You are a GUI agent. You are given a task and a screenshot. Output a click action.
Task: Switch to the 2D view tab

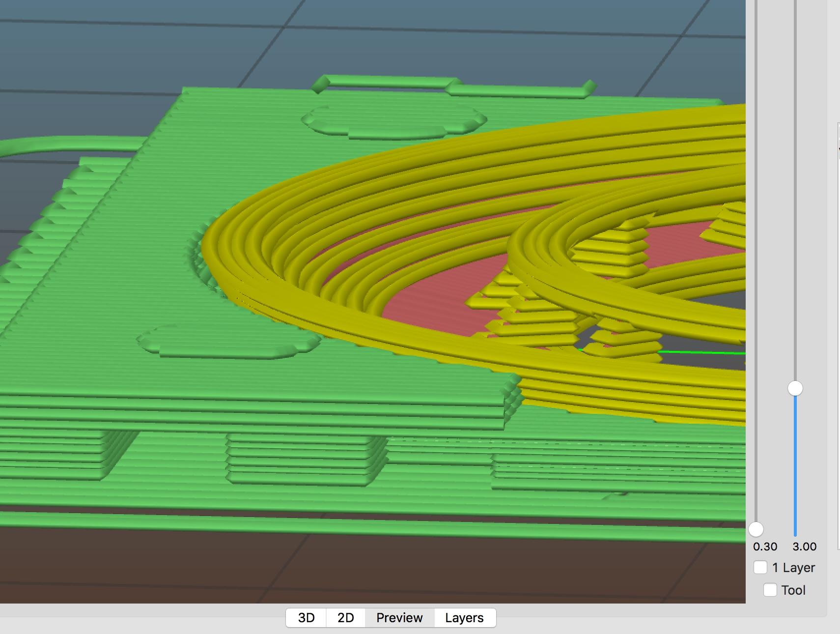(x=345, y=618)
